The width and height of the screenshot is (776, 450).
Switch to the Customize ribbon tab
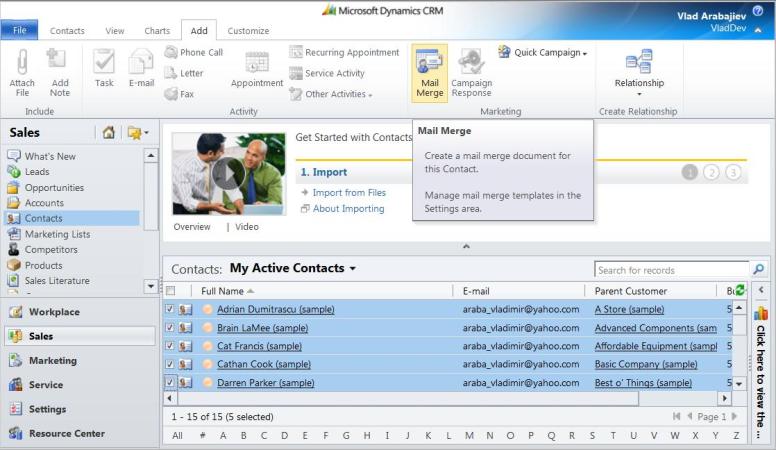click(x=248, y=31)
